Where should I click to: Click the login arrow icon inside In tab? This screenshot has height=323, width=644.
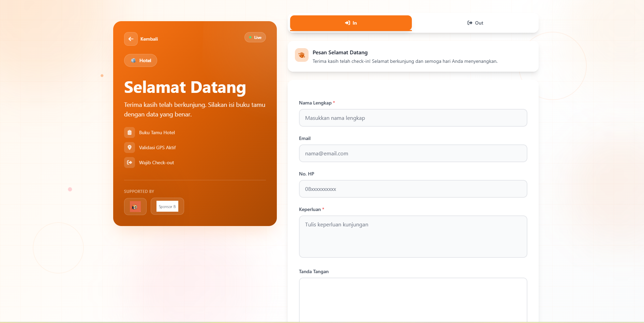[347, 23]
